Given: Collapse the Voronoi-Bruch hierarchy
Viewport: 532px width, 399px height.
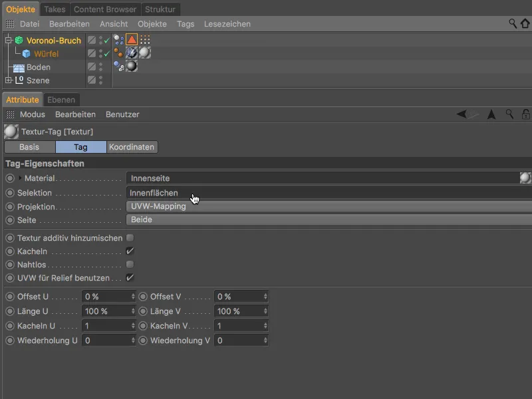Looking at the screenshot, I should 8,41.
